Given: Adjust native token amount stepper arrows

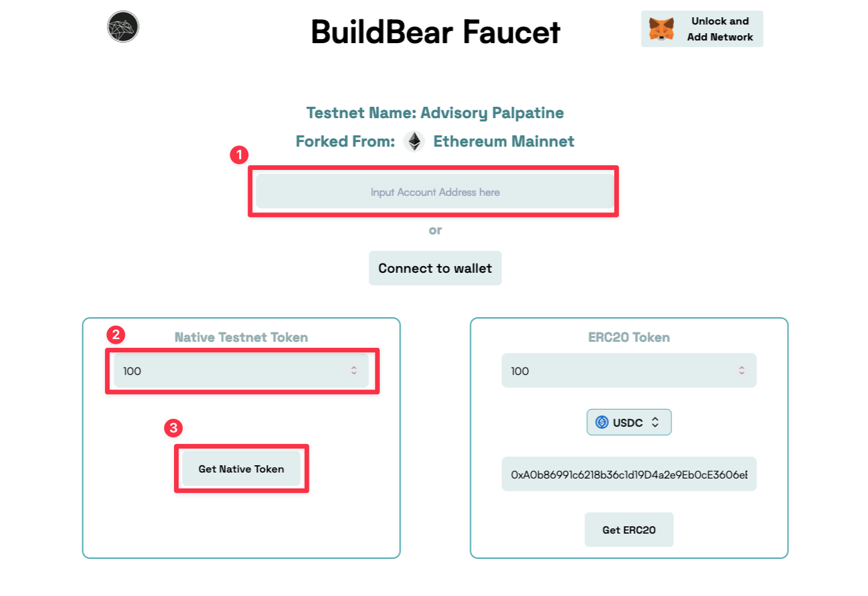Looking at the screenshot, I should coord(354,371).
